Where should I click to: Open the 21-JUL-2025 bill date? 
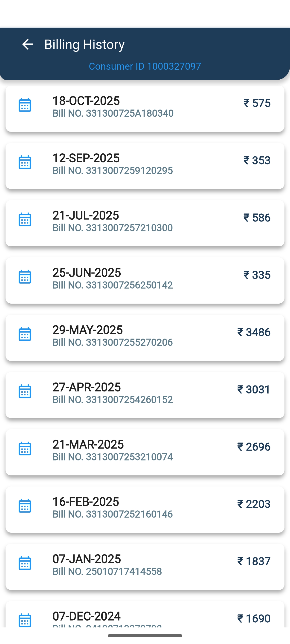86,215
